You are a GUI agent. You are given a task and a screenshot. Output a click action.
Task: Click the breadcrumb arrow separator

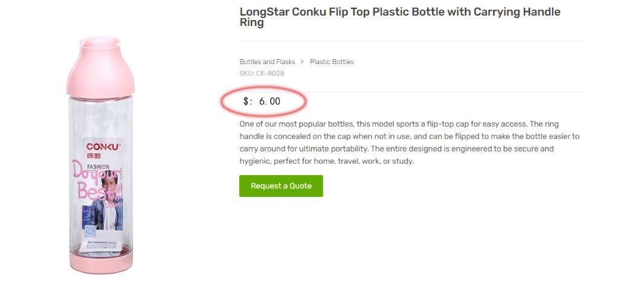pyautogui.click(x=302, y=62)
